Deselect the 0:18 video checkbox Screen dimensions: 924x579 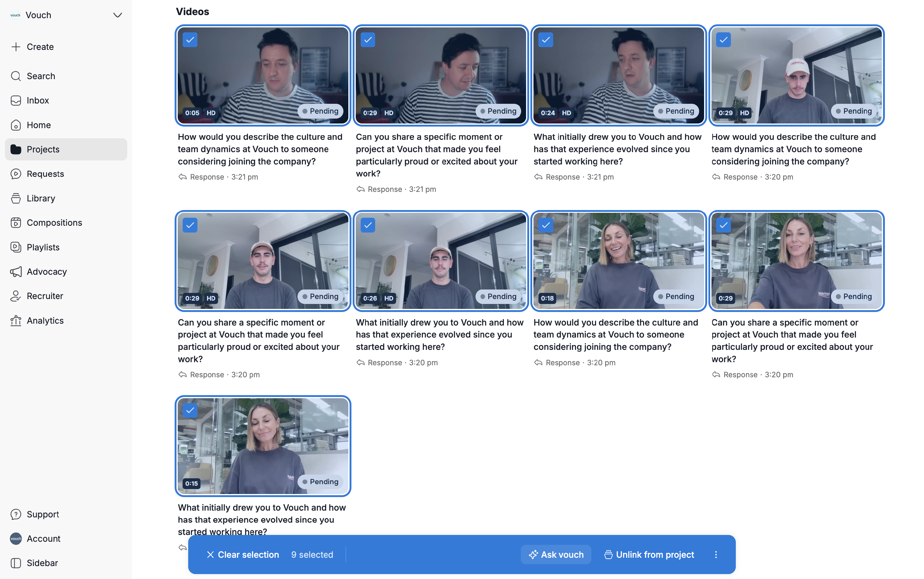(545, 225)
